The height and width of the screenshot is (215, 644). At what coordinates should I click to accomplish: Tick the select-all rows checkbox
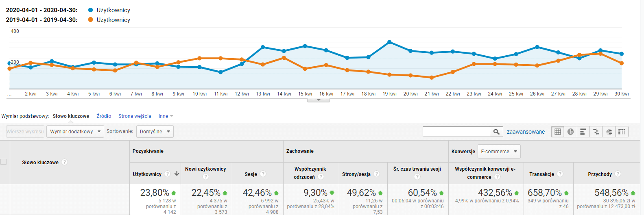click(x=4, y=162)
